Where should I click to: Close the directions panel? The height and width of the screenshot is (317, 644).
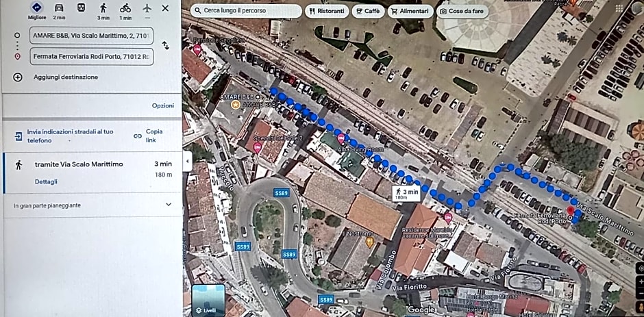tap(165, 8)
